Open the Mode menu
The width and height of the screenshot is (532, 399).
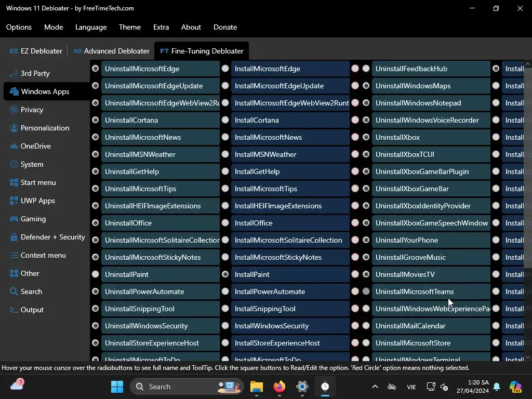pos(54,27)
